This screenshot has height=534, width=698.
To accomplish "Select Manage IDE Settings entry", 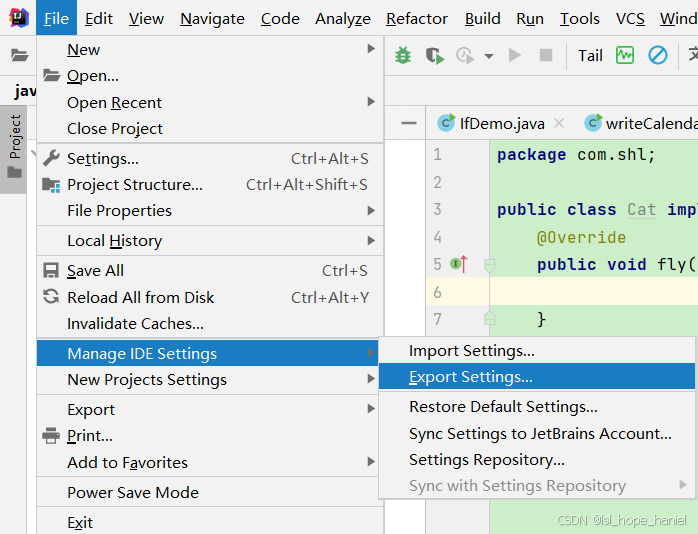I will tap(207, 353).
